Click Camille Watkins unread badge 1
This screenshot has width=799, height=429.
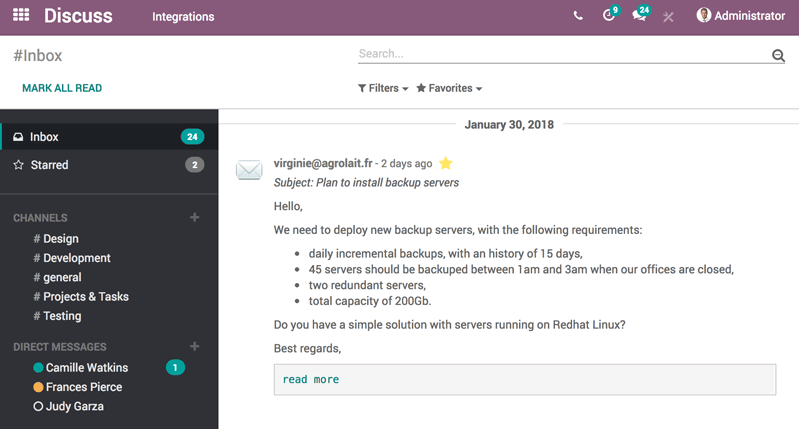click(175, 367)
